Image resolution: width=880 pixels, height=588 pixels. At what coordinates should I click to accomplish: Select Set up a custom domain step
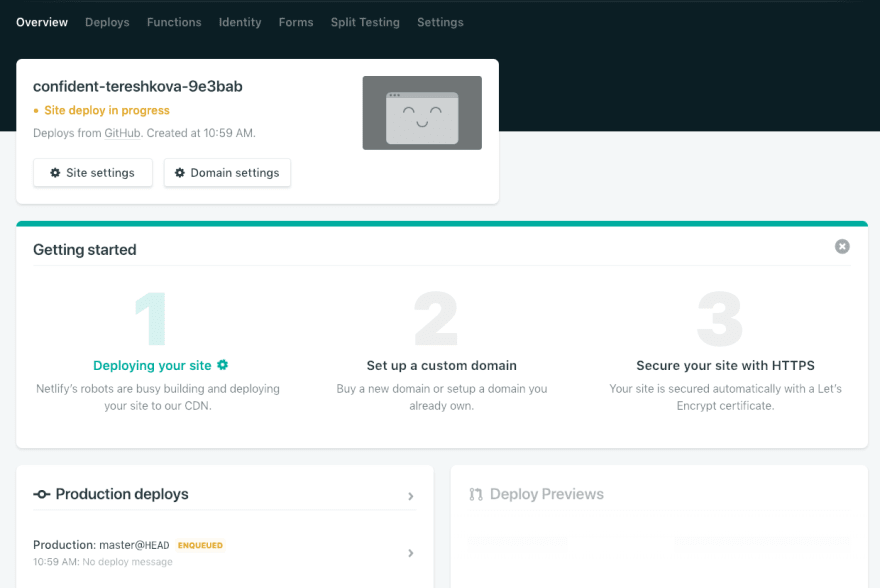pos(442,365)
